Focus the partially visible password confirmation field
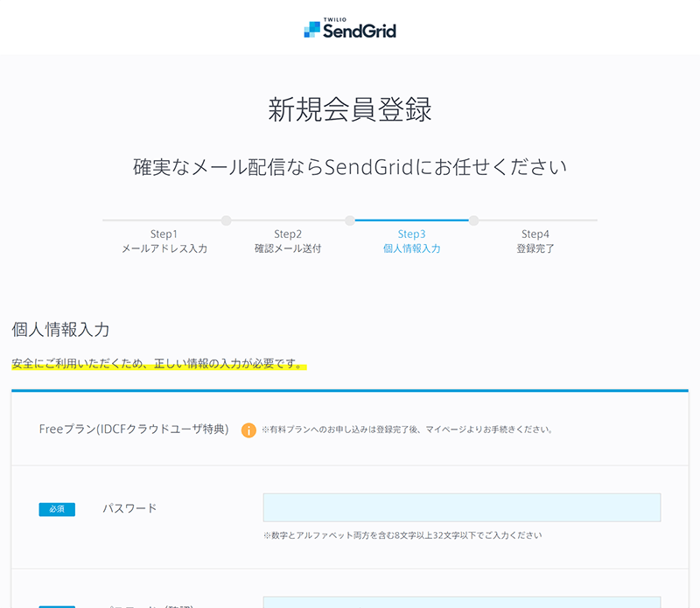The height and width of the screenshot is (608, 700). tap(461, 602)
